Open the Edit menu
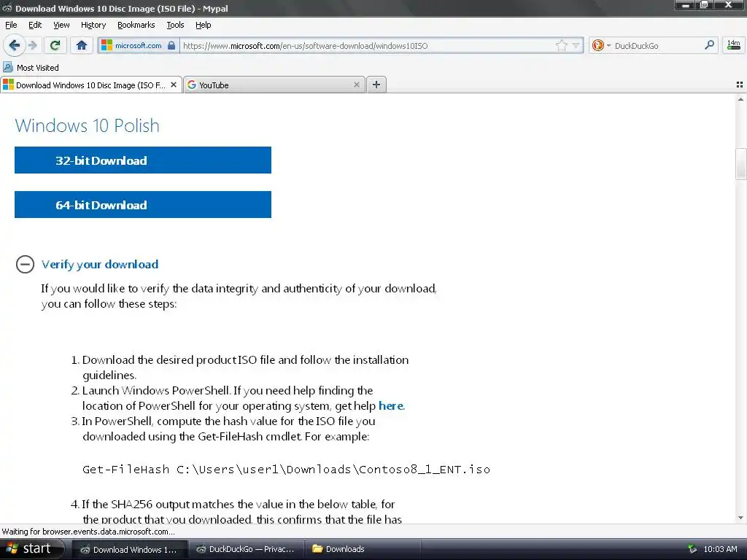 click(x=35, y=25)
